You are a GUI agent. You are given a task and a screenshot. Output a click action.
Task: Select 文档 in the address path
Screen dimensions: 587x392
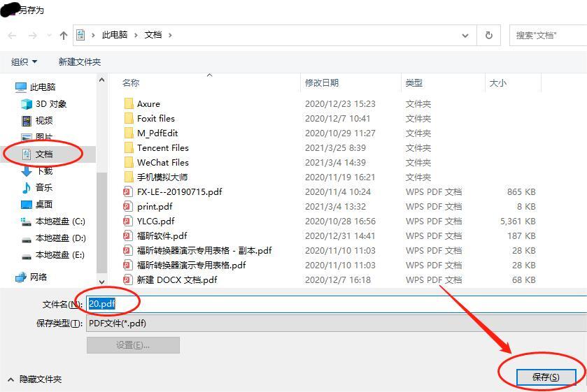tap(153, 35)
